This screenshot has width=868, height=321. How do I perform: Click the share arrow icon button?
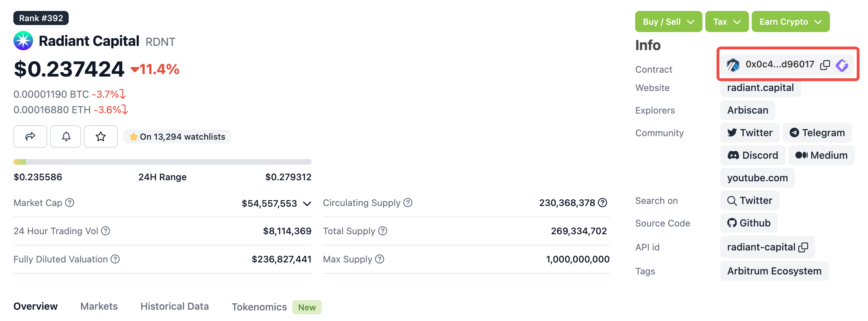pos(30,137)
